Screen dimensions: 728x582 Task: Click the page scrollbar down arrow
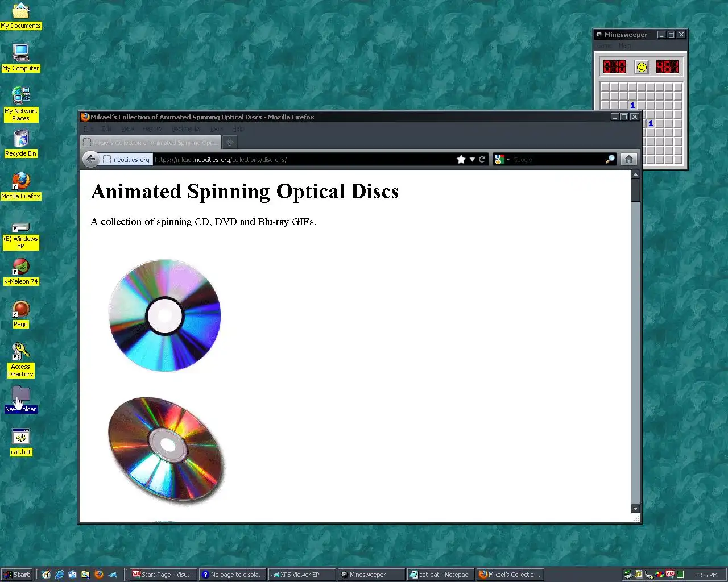pos(636,509)
